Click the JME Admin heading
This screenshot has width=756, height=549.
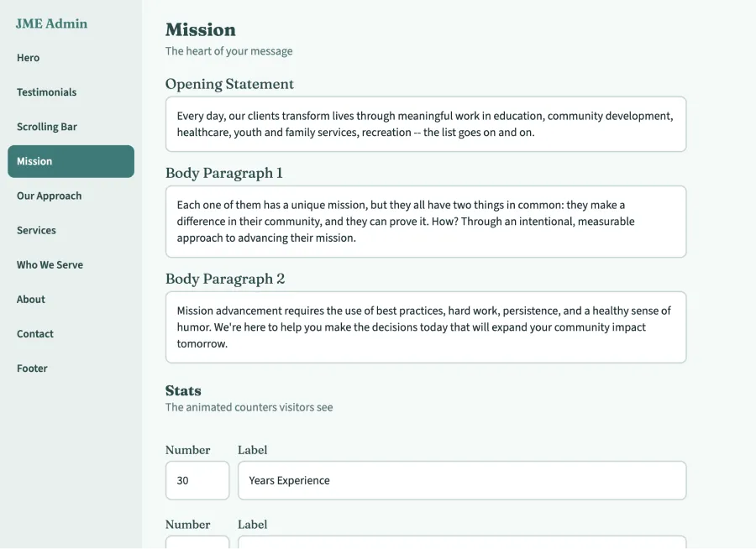(50, 24)
